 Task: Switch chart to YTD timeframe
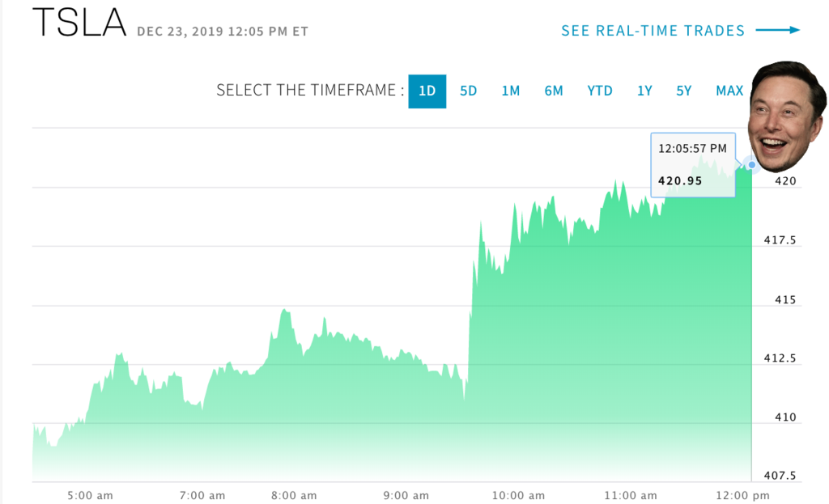tap(600, 91)
